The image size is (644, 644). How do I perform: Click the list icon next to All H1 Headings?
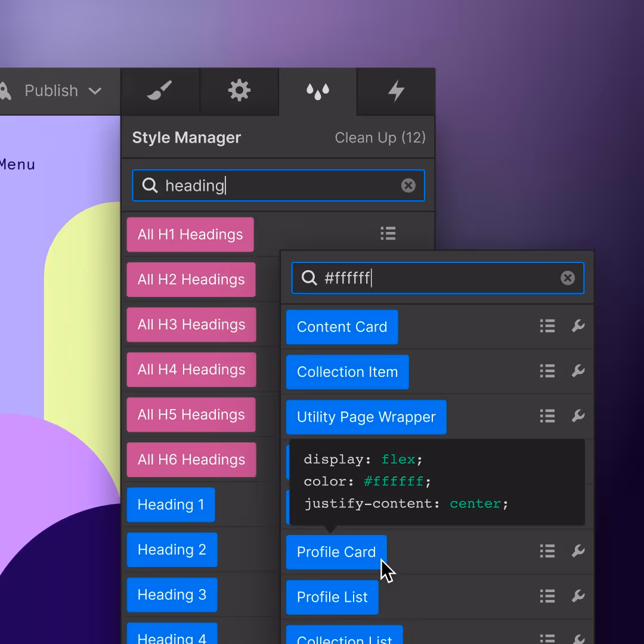point(388,233)
